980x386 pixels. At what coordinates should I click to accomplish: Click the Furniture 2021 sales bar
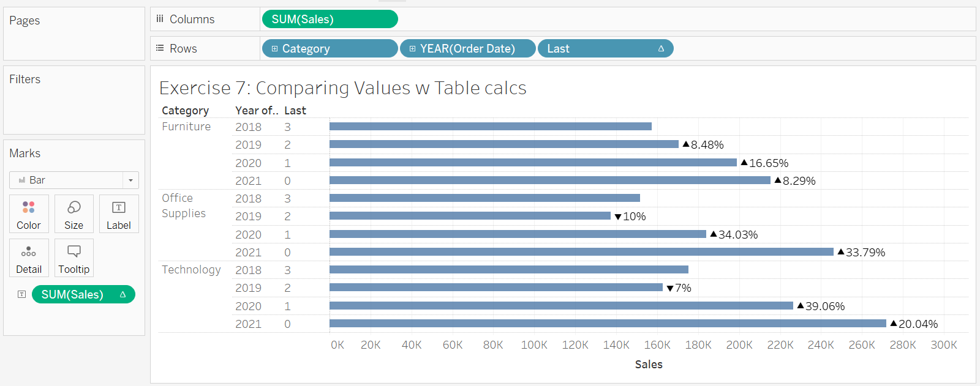549,180
